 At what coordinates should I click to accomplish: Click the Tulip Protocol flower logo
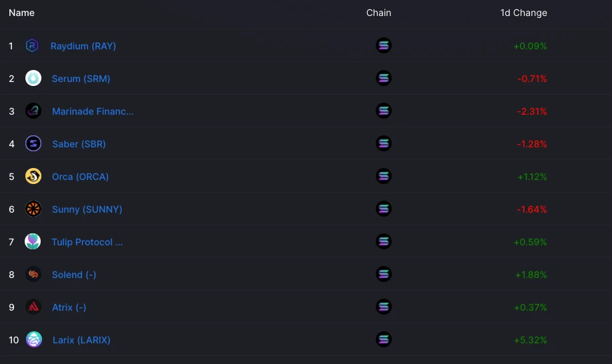point(33,241)
